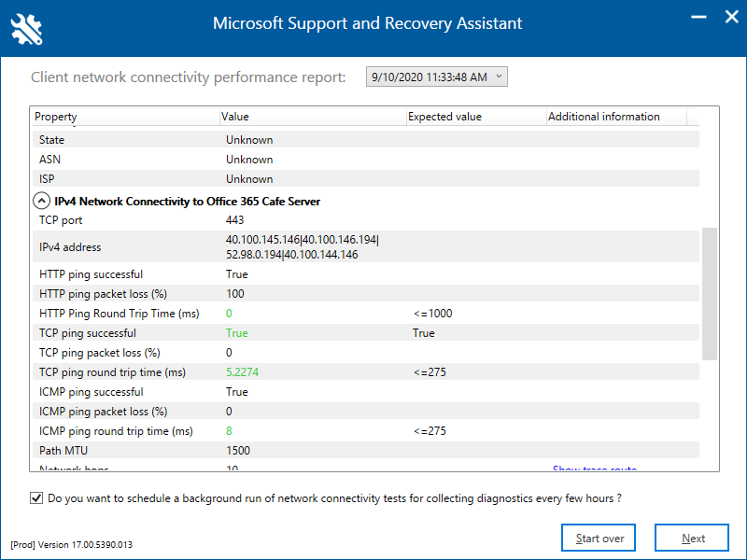This screenshot has height=560, width=747.
Task: Click the Microsoft Support and Recovery Assistant title
Action: 367,23
